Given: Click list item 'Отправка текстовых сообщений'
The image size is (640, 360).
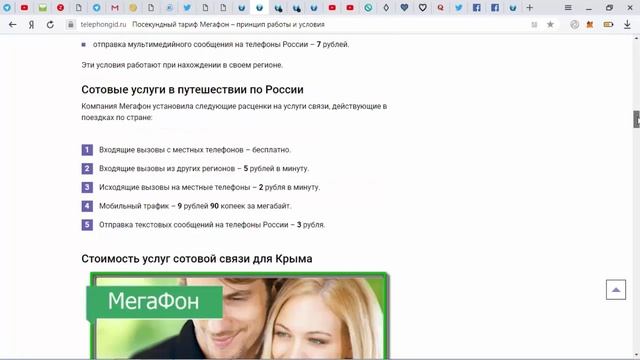Looking at the screenshot, I should pyautogui.click(x=212, y=225).
